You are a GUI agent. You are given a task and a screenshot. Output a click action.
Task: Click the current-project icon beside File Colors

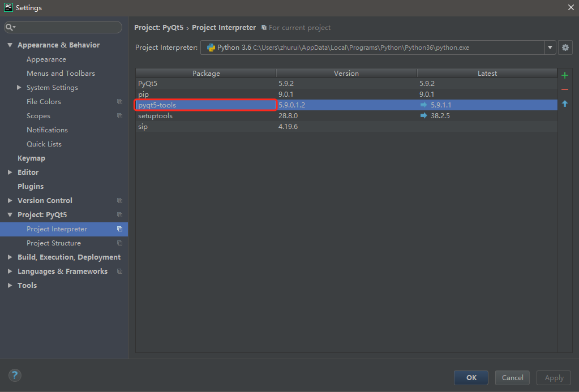[x=119, y=101]
